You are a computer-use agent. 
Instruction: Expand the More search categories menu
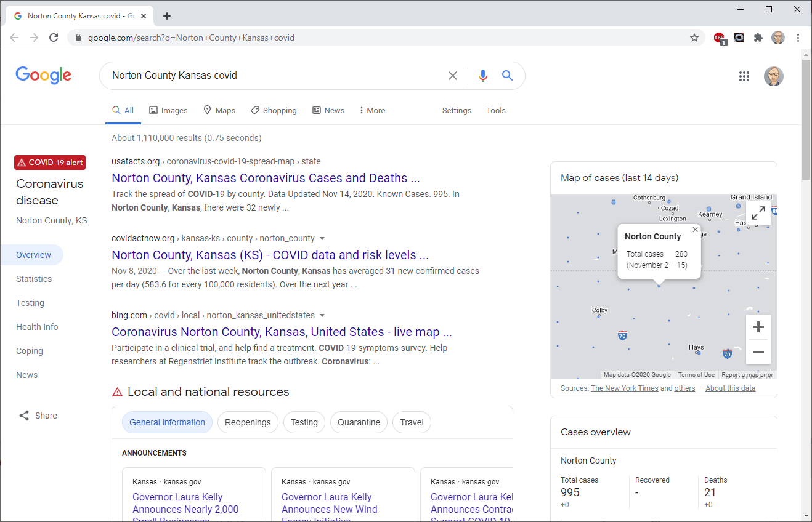372,111
